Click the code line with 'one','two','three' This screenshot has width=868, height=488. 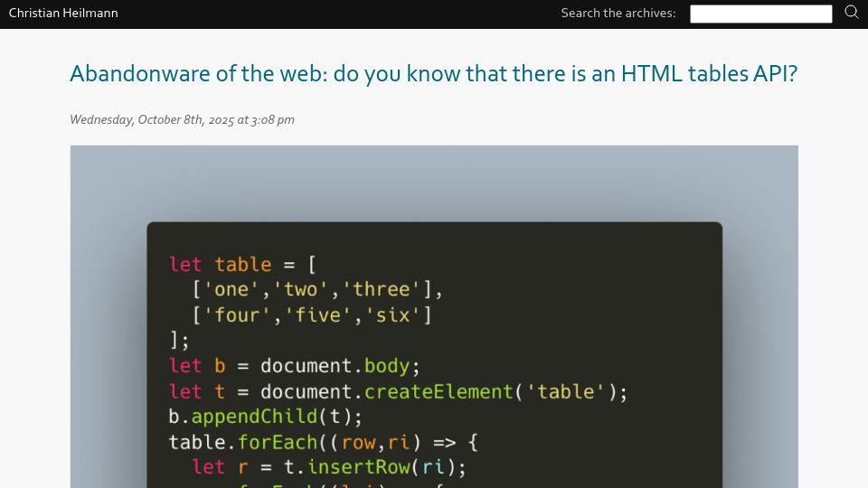317,289
